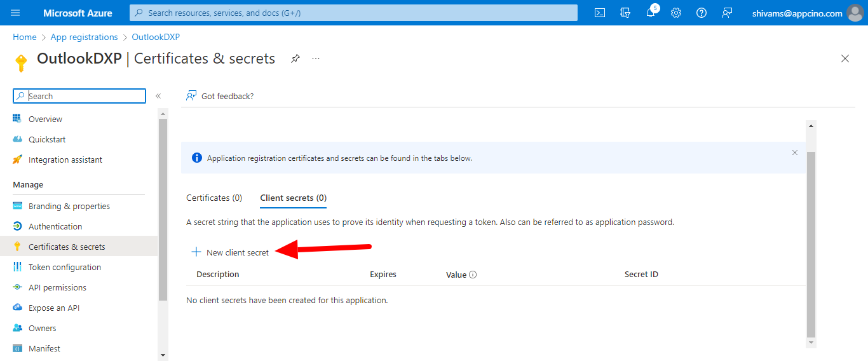Open API permissions in sidebar

57,287
